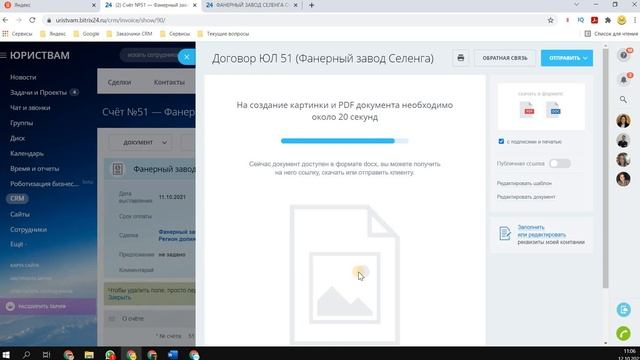The width and height of the screenshot is (640, 360).
Task: Open Группы in the left menu
Action: (x=22, y=123)
